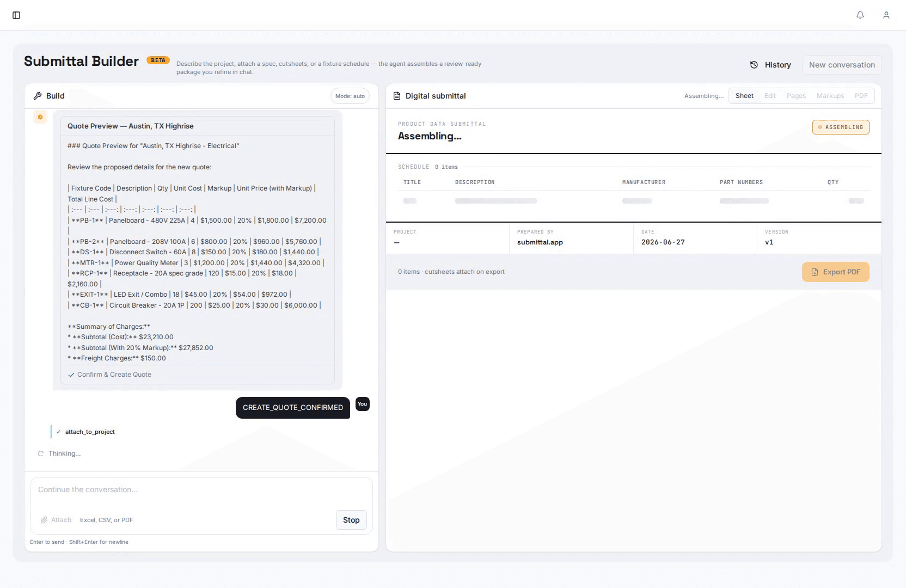Switch to the Edit tab

(x=770, y=96)
